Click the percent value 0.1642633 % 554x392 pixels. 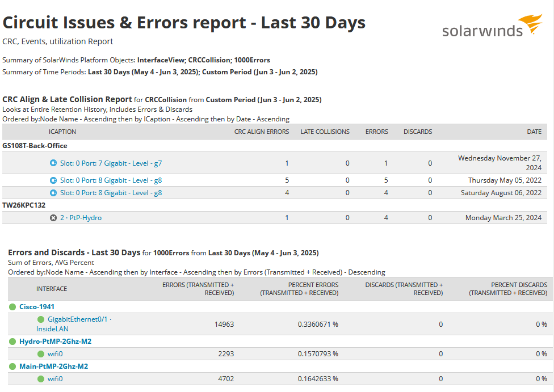pyautogui.click(x=318, y=379)
